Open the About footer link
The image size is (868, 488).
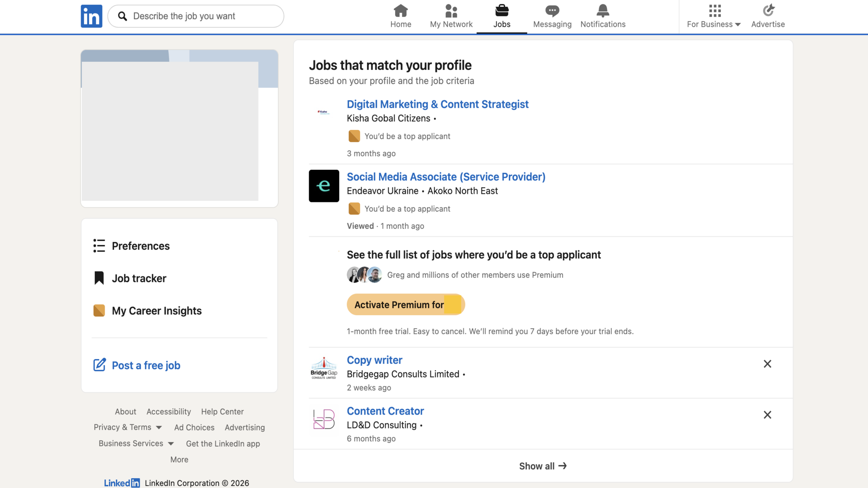pos(125,411)
